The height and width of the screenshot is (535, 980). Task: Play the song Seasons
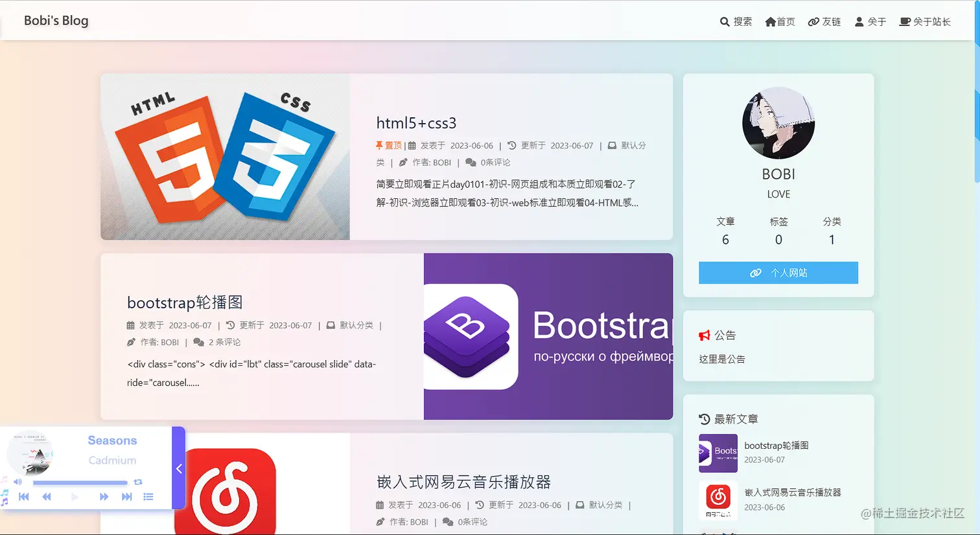coord(75,497)
